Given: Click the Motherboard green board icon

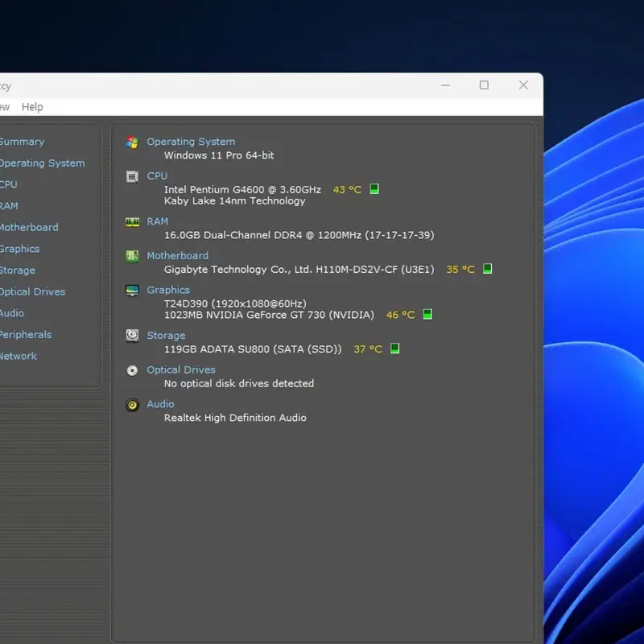Looking at the screenshot, I should (132, 256).
